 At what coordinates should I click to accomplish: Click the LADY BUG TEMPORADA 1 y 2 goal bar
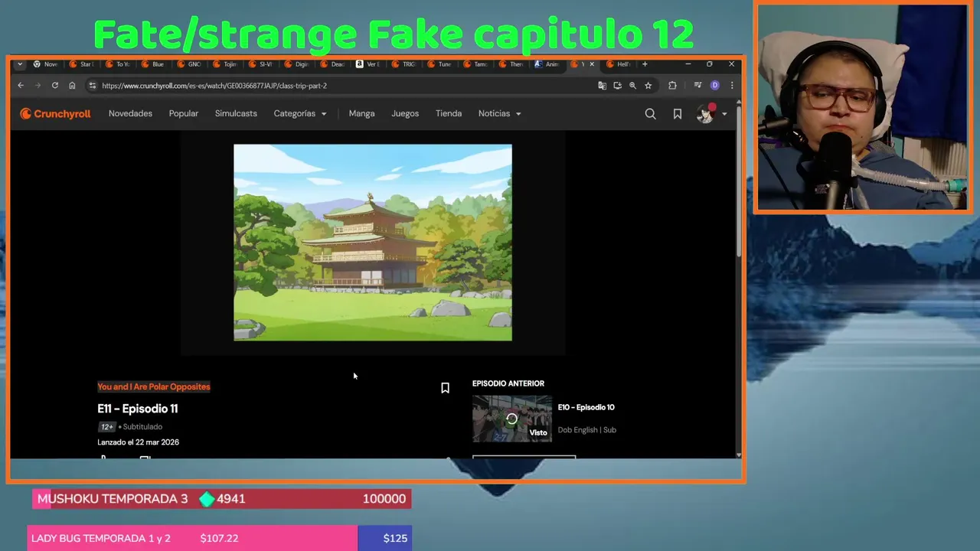(x=220, y=538)
